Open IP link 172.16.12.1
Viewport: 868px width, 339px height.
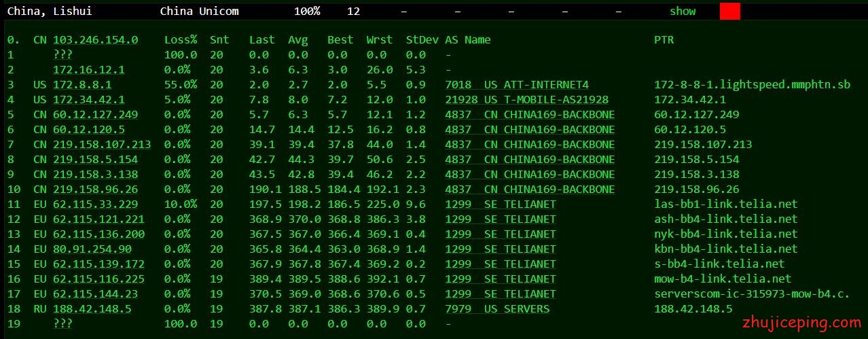pyautogui.click(x=88, y=70)
